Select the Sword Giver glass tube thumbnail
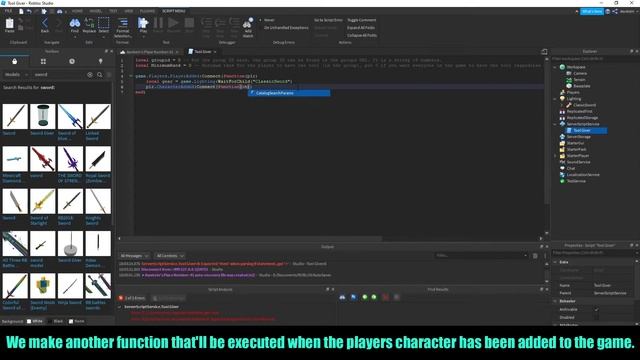Image resolution: width=640 pixels, height=360 pixels. 42,117
